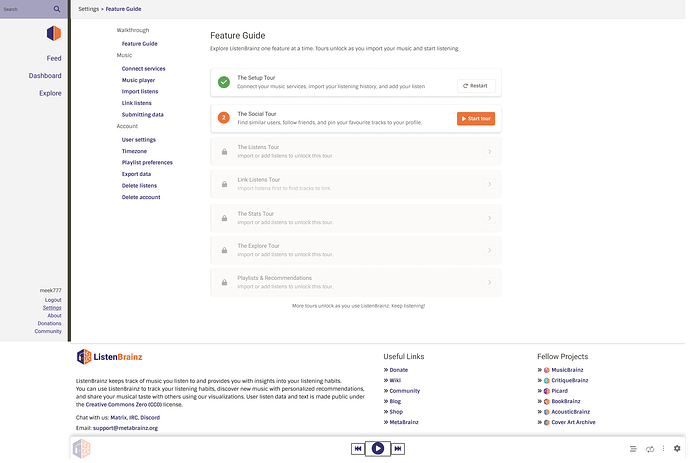Open the Creative Commons Zero (CC0) link
This screenshot has height=463, width=690.
coord(124,404)
